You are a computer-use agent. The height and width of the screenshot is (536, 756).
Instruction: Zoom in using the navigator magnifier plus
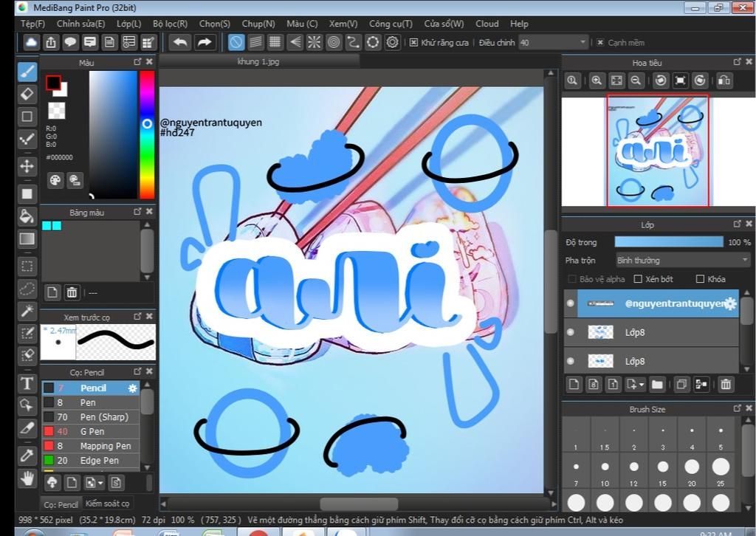pyautogui.click(x=597, y=80)
